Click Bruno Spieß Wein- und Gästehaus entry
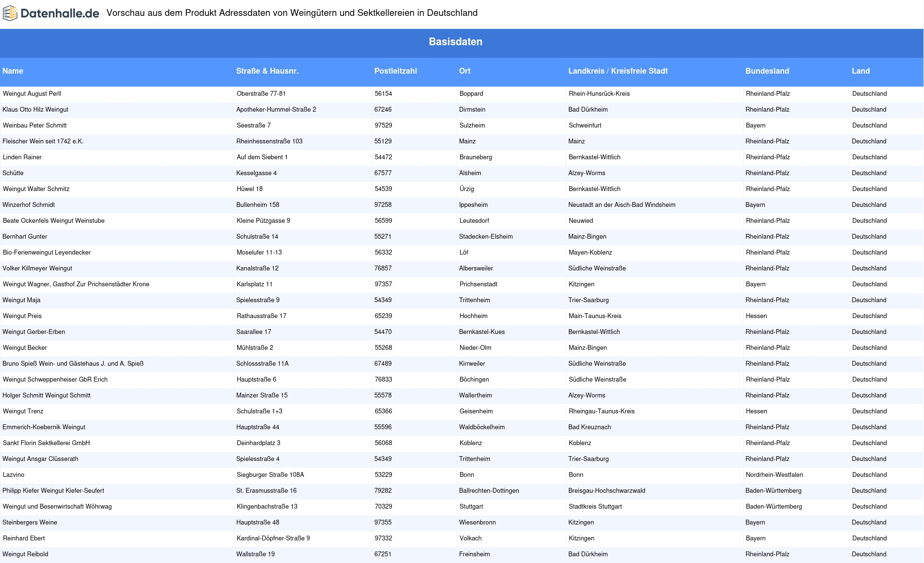 pyautogui.click(x=73, y=364)
